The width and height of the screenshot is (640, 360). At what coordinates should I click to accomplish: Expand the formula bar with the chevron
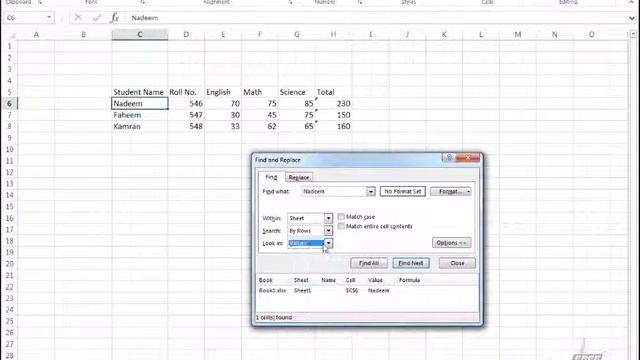[x=631, y=18]
